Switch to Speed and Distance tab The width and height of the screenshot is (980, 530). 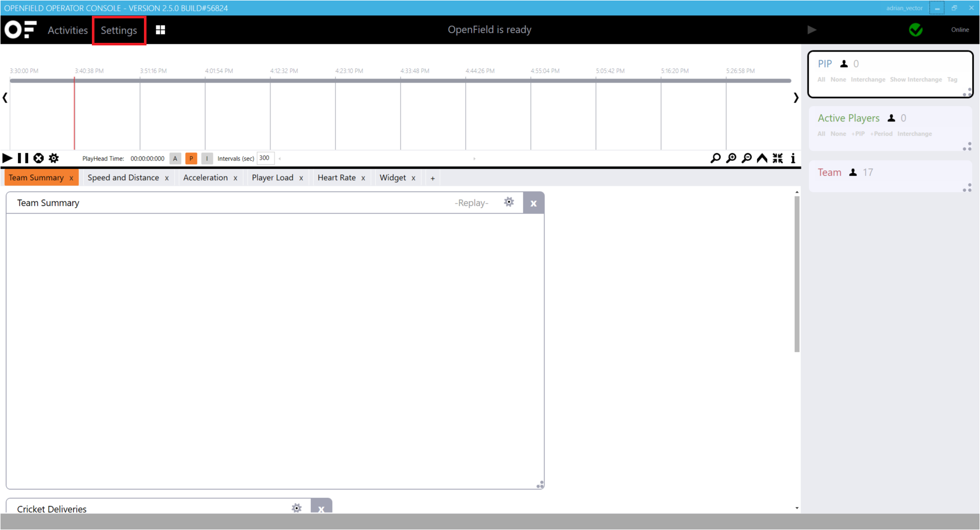point(123,178)
